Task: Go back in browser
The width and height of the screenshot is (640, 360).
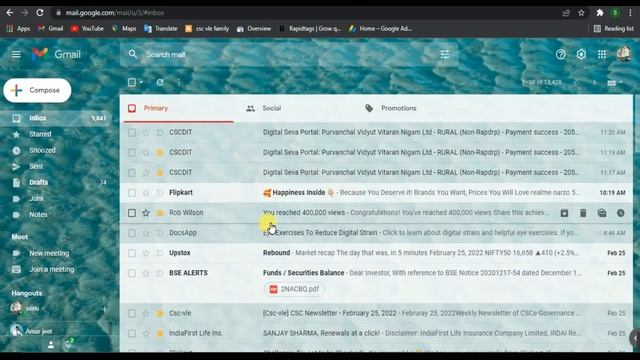Action: click(x=9, y=13)
